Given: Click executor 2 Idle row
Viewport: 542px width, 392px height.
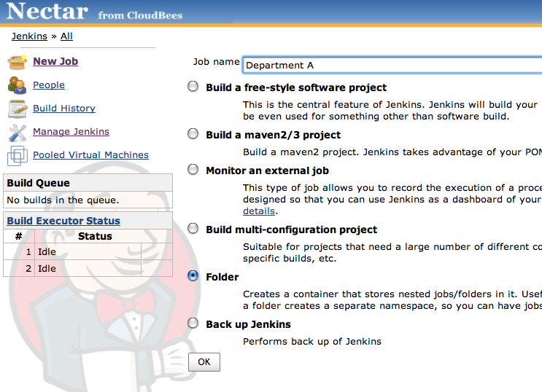Looking at the screenshot, I should tap(88, 268).
